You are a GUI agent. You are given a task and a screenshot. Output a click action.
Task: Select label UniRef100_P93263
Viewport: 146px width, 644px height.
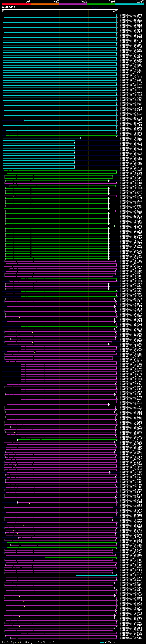click(131, 70)
